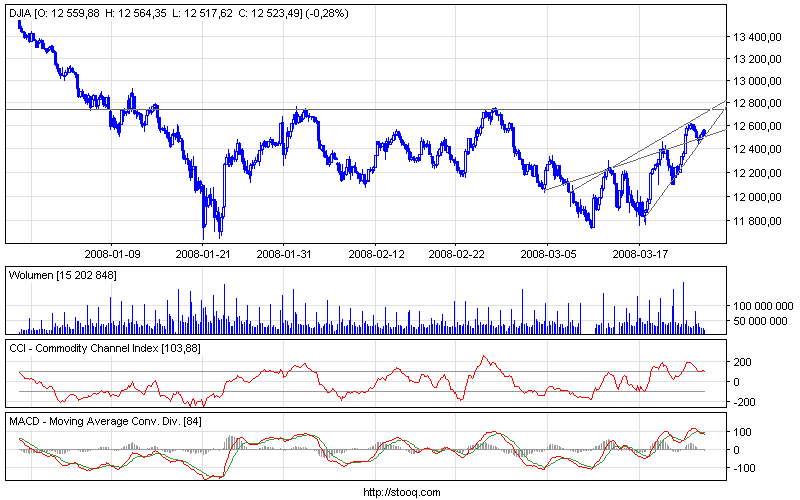The width and height of the screenshot is (800, 500).
Task: Click the CCI Commodity Channel Index title
Action: click(x=105, y=348)
